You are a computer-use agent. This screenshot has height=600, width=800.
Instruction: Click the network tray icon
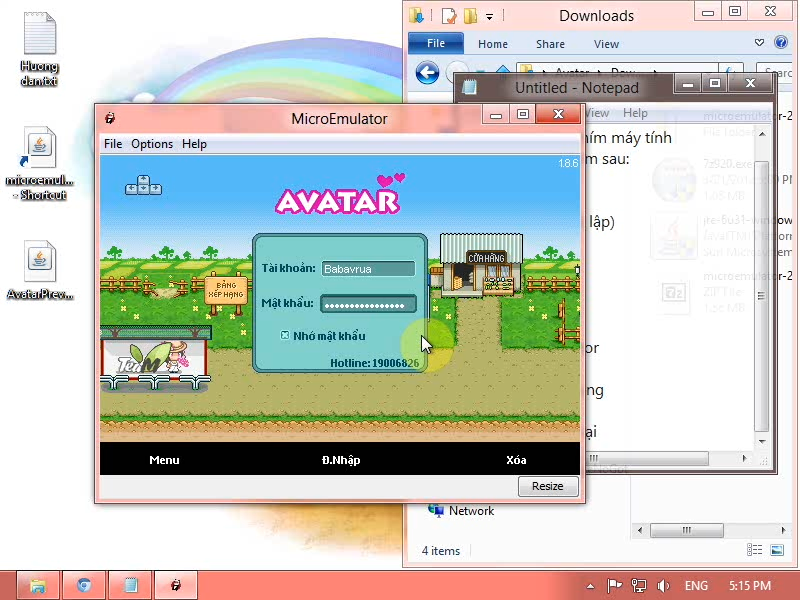pos(638,586)
